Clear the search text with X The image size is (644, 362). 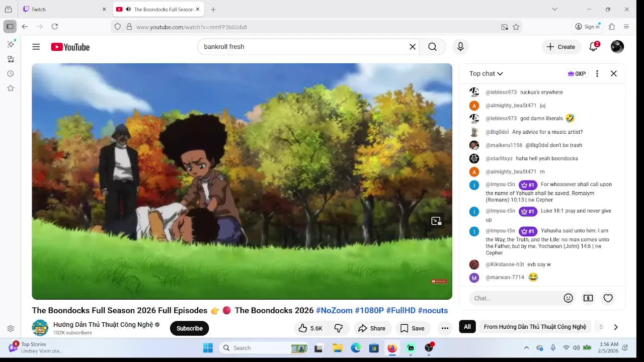click(x=413, y=47)
